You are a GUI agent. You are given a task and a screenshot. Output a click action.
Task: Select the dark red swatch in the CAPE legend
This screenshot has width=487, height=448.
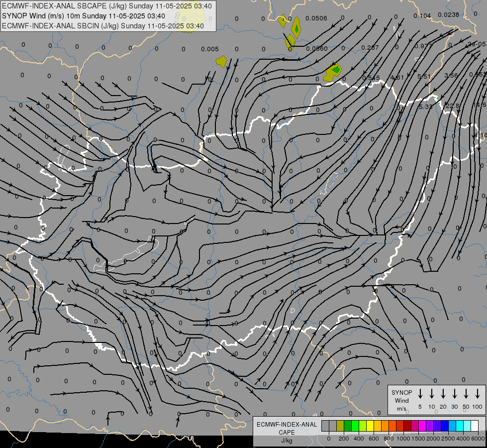(407, 426)
